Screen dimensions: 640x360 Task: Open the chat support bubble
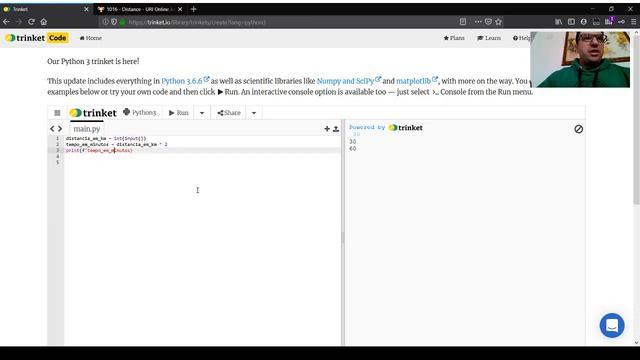pyautogui.click(x=612, y=325)
